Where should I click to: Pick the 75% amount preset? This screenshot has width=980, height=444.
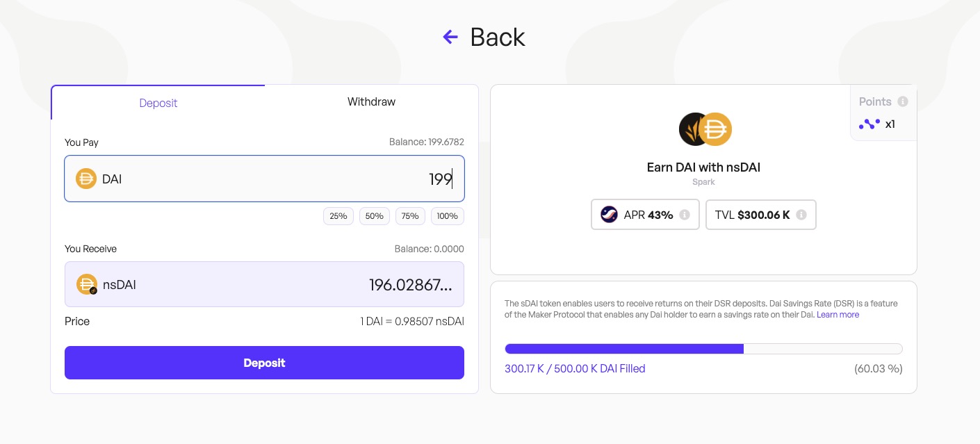click(410, 216)
